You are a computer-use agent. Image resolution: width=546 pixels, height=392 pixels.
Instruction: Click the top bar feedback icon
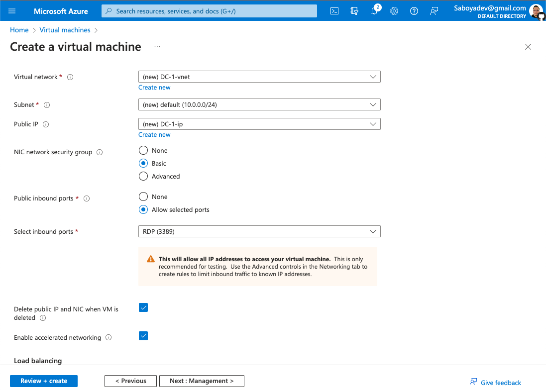click(x=434, y=11)
